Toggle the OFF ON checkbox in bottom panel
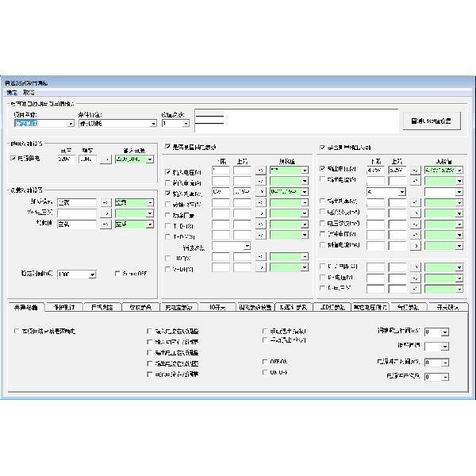The height and width of the screenshot is (476, 476). tap(264, 361)
